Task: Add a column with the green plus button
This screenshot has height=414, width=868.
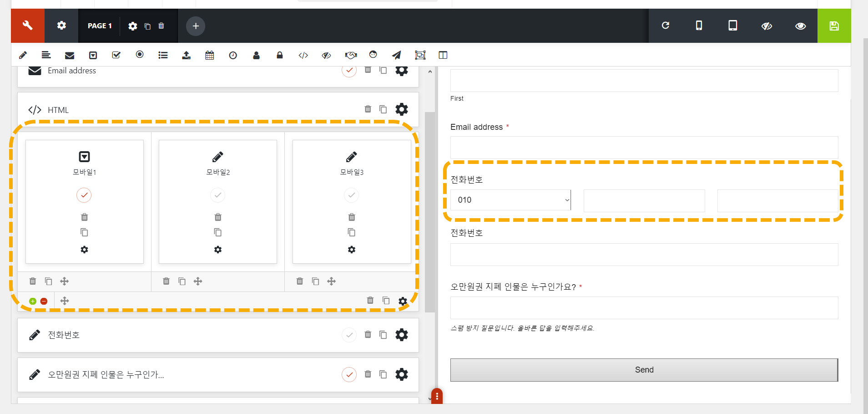Action: (x=32, y=301)
